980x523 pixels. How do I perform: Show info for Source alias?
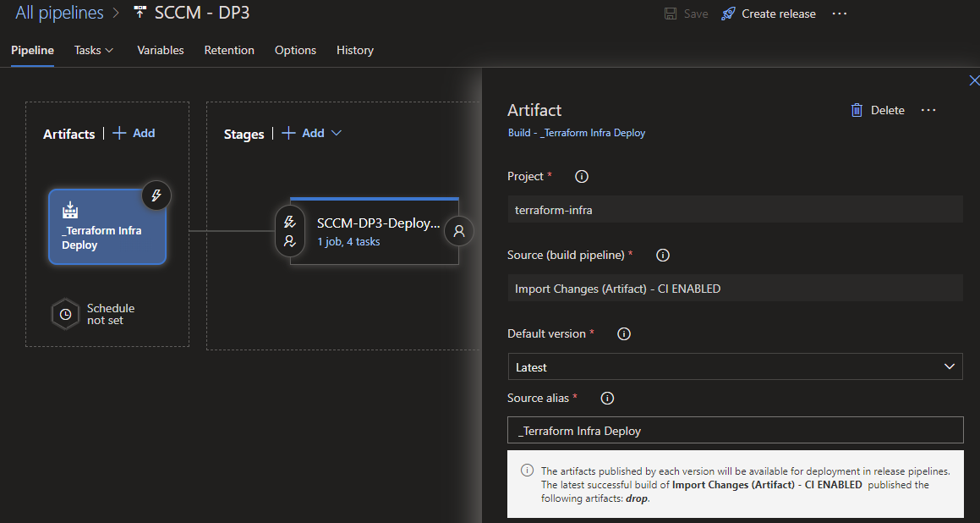[x=607, y=398]
